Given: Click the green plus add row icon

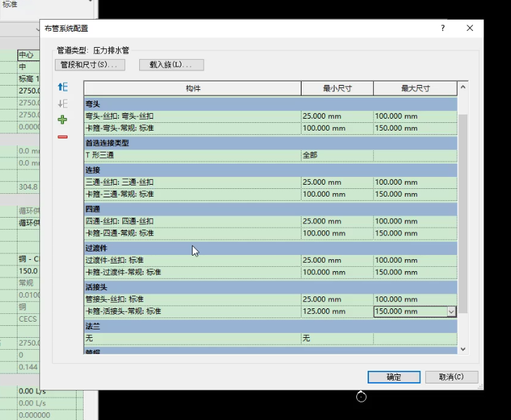Looking at the screenshot, I should (63, 120).
